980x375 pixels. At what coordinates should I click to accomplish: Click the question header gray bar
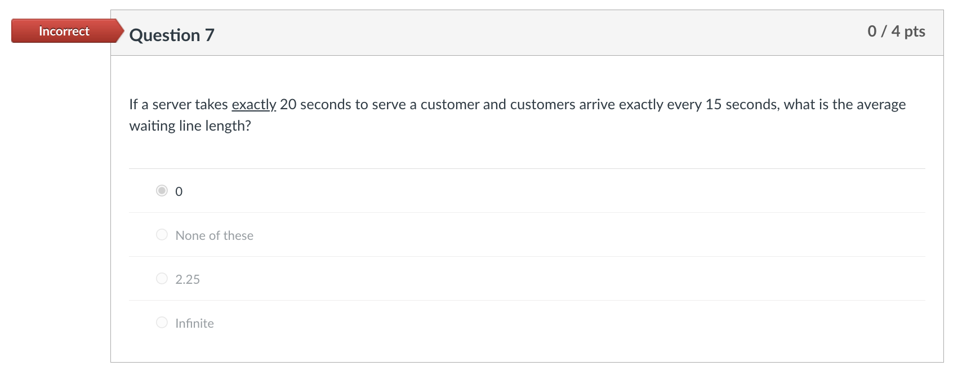(x=507, y=34)
